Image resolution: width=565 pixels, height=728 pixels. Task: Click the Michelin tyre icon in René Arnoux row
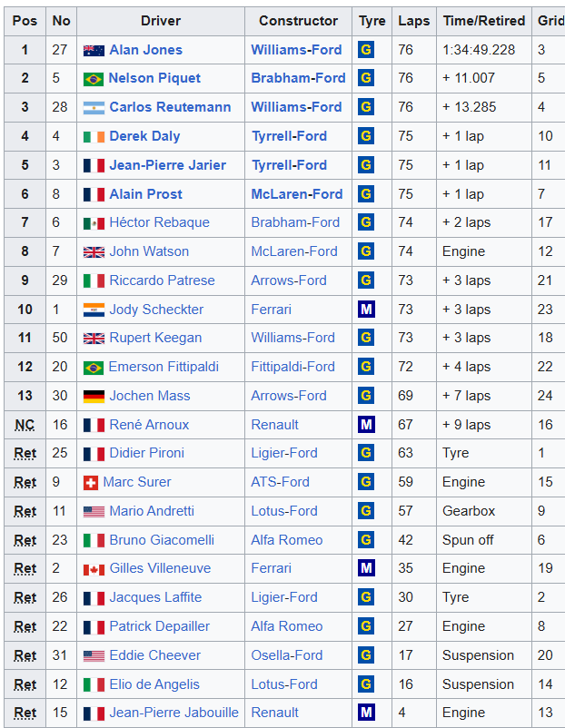click(x=366, y=424)
